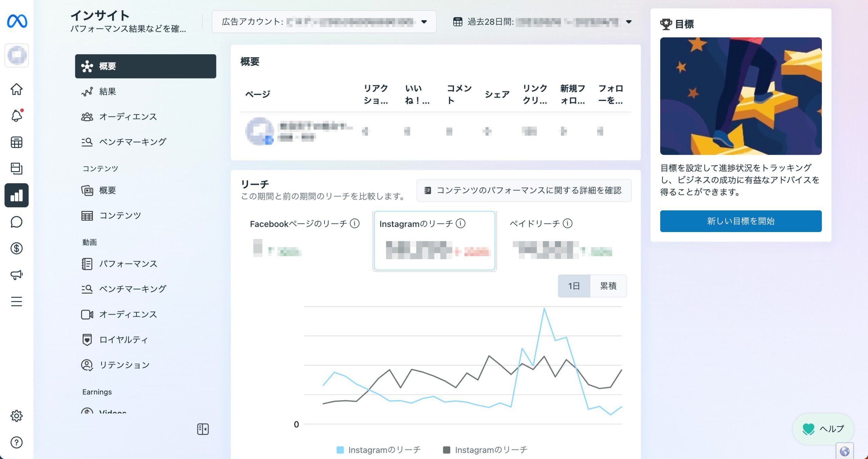This screenshot has width=868, height=459.
Task: Click the gray Instagramのリーチ legend swatch
Action: pyautogui.click(x=447, y=450)
